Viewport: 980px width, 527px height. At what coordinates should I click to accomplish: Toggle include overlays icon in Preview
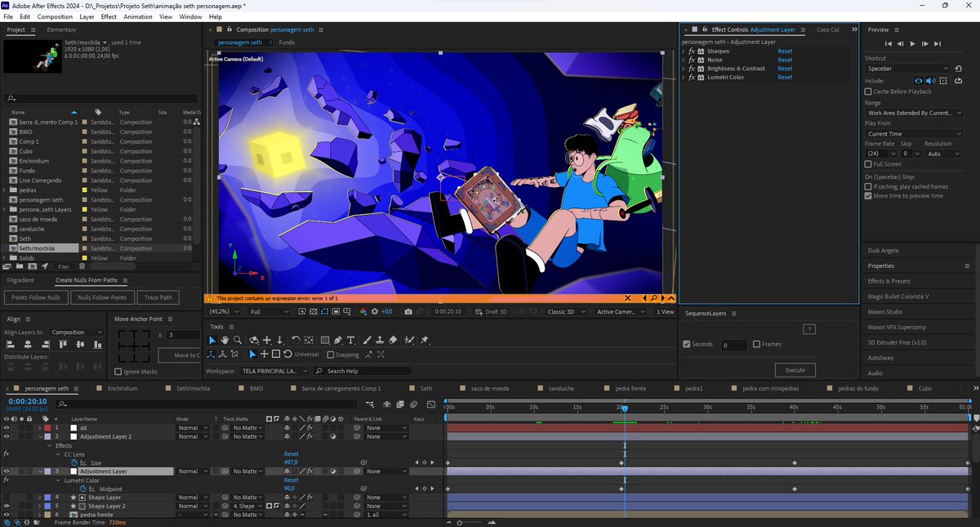coord(943,81)
